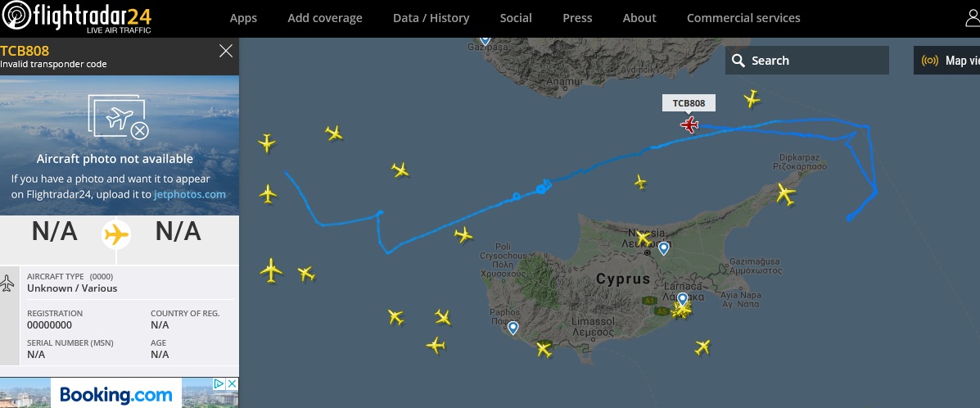Click the Larnaca airport pin marker
This screenshot has width=980, height=408.
[682, 299]
